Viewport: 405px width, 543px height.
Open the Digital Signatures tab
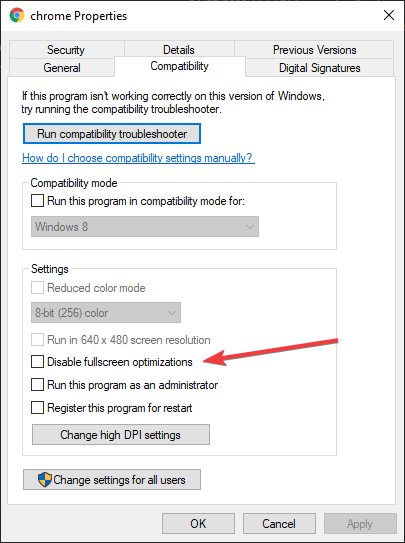coord(320,68)
